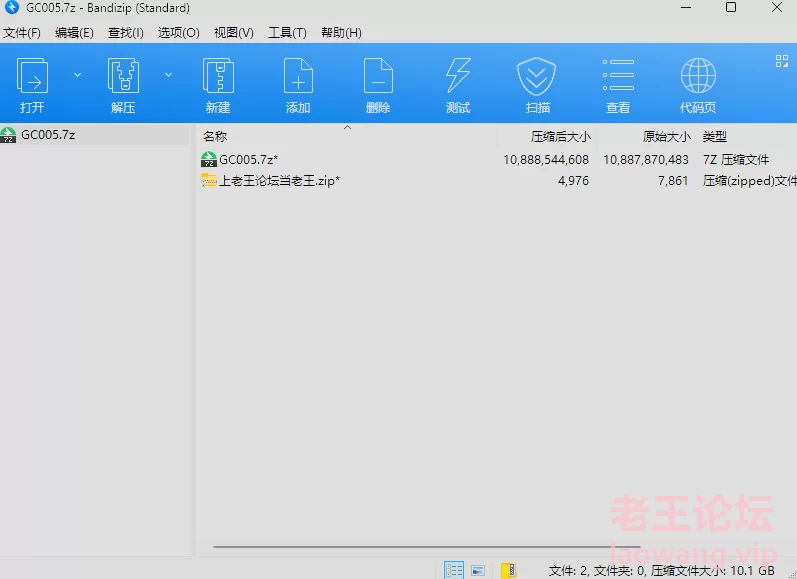Click the toolbar layout grid icon
The height and width of the screenshot is (579, 797).
(782, 61)
